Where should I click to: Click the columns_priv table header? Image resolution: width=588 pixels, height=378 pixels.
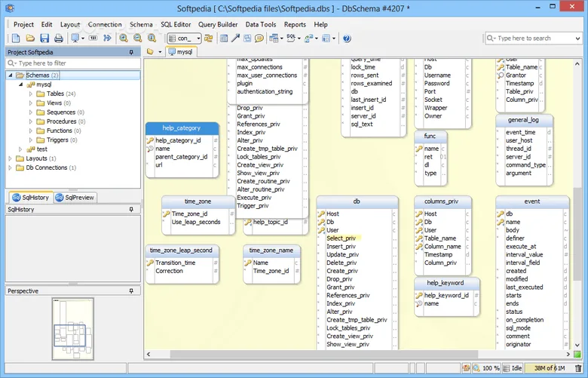(442, 201)
